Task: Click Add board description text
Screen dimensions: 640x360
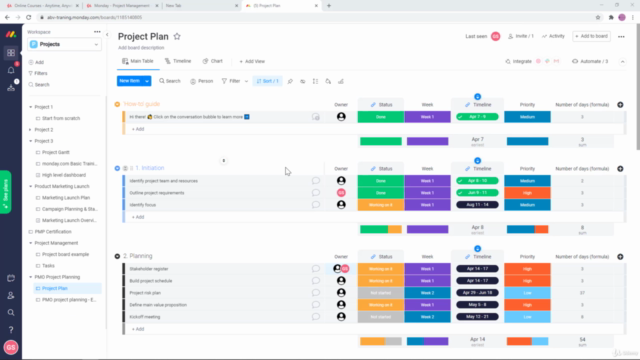Action: (141, 48)
